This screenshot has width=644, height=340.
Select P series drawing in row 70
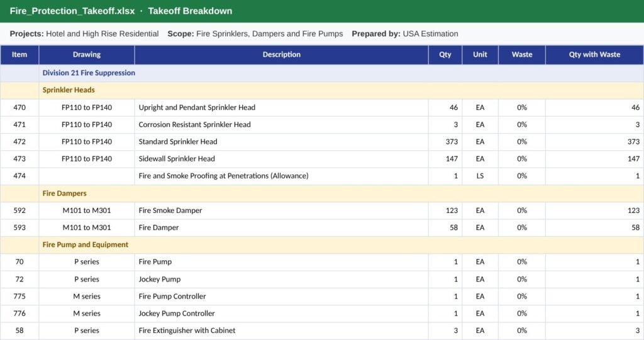click(87, 262)
